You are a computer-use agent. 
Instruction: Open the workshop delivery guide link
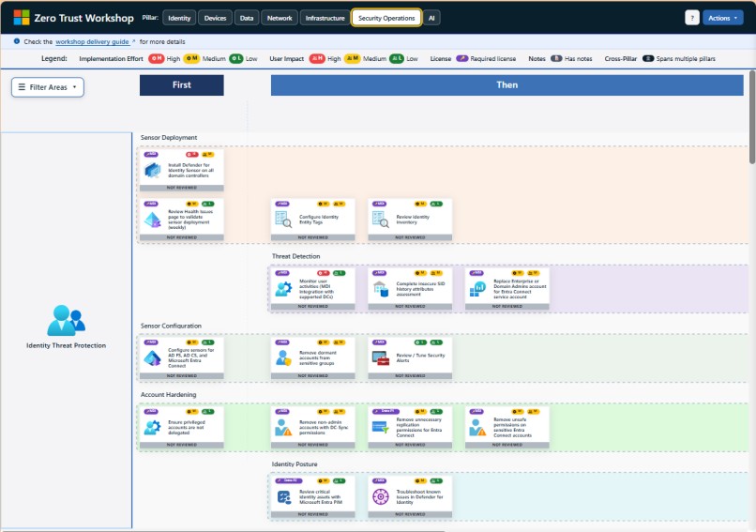[x=94, y=42]
